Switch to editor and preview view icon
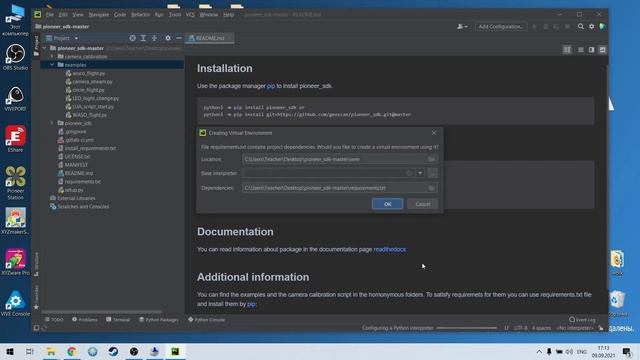The height and width of the screenshot is (360, 640). (591, 50)
